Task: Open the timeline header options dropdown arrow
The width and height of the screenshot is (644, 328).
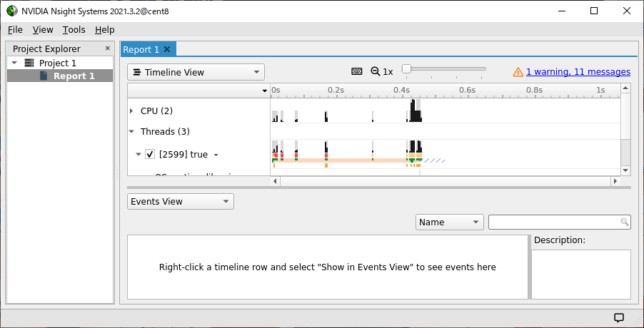Action: click(265, 91)
